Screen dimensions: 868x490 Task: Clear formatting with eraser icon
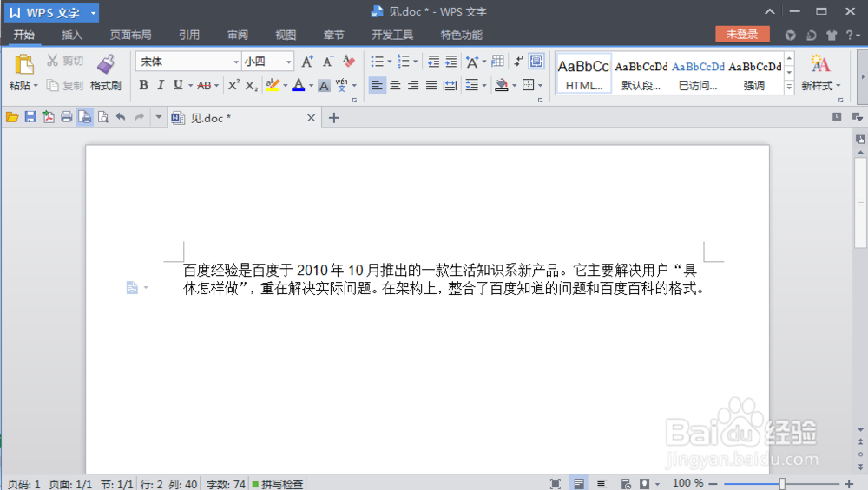tap(349, 61)
